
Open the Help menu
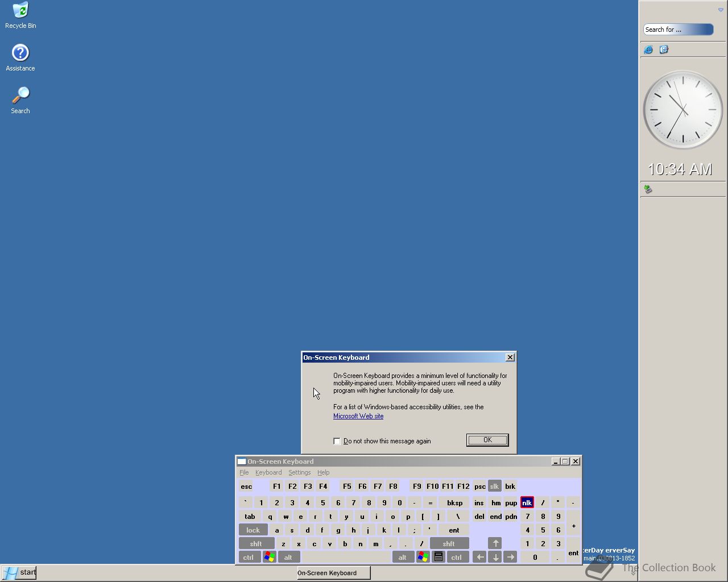click(x=323, y=472)
